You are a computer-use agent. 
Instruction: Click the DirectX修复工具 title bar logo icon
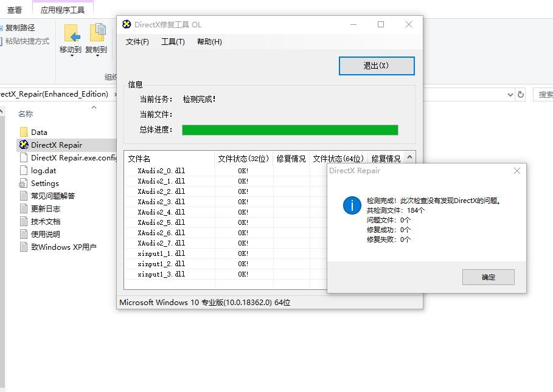[x=127, y=24]
